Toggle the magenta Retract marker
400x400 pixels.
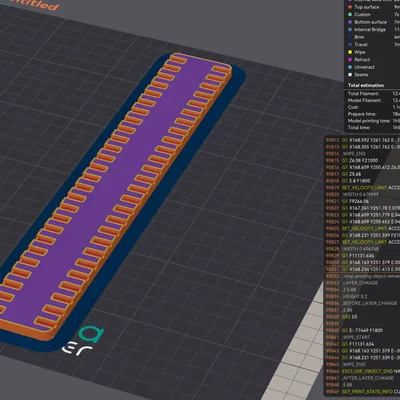(x=350, y=60)
